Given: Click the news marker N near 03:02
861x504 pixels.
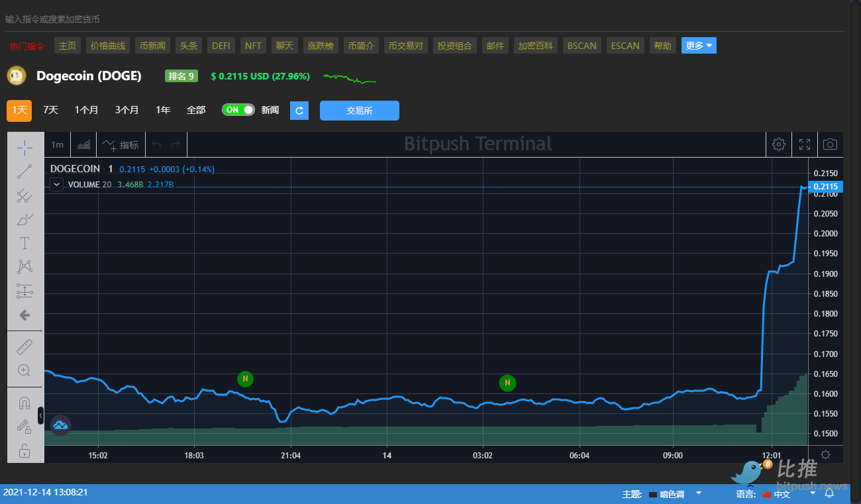Looking at the screenshot, I should tap(507, 383).
